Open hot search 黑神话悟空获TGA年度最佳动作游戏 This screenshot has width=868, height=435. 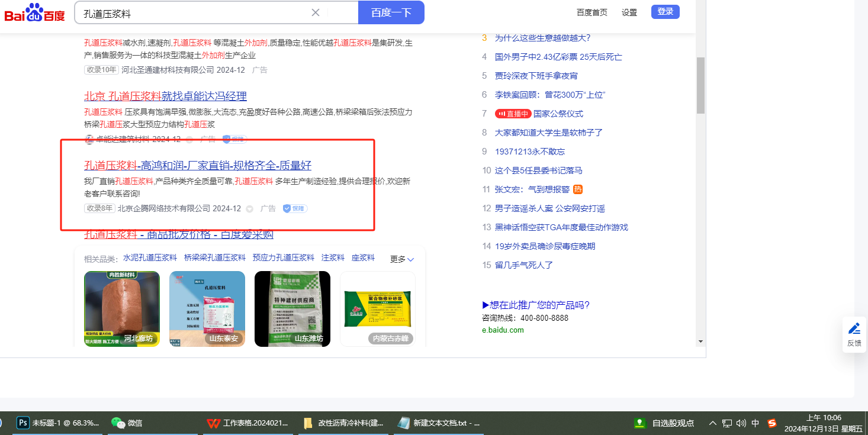point(561,227)
